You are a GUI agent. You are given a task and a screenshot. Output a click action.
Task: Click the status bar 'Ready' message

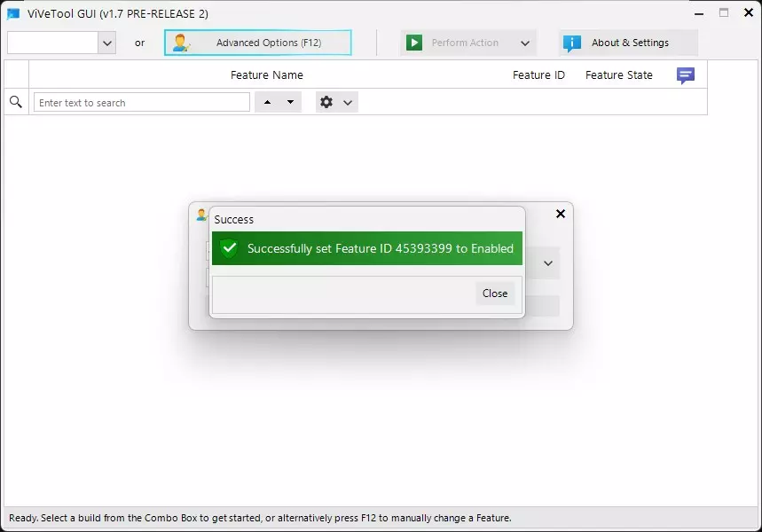point(260,518)
